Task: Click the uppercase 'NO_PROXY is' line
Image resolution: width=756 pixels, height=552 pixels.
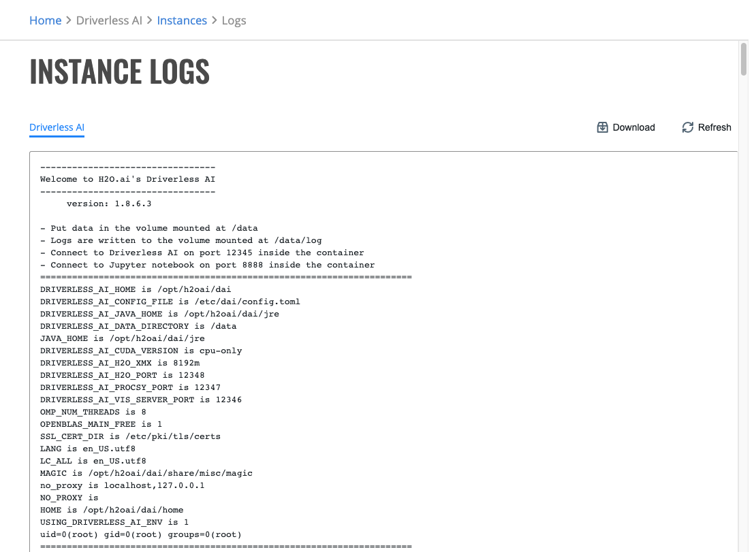Action: [69, 498]
